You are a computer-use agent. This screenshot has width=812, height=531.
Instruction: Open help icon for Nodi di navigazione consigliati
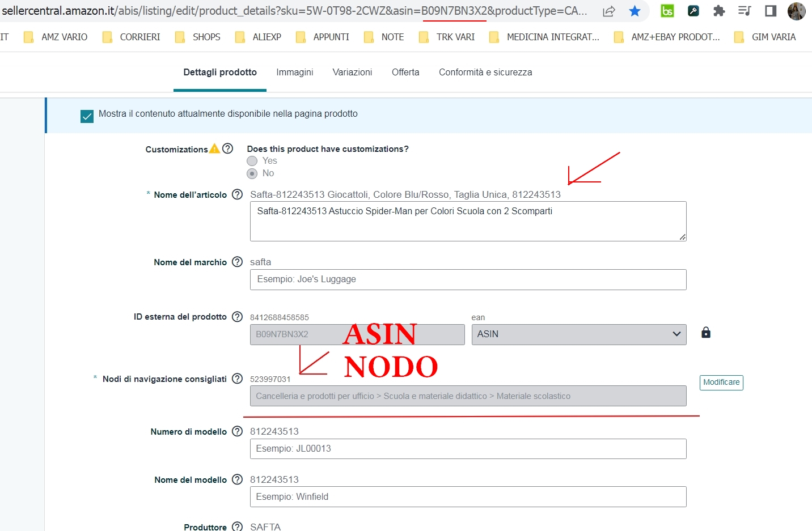click(x=238, y=379)
